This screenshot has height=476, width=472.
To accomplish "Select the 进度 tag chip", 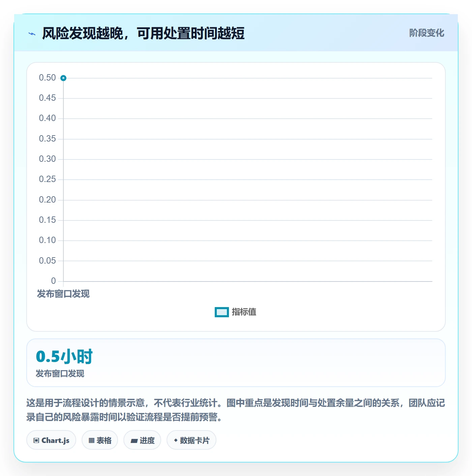I will 142,440.
